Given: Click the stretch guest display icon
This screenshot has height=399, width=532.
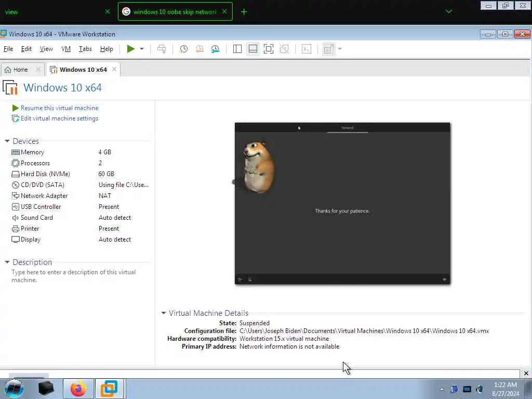Looking at the screenshot, I should click(x=328, y=49).
